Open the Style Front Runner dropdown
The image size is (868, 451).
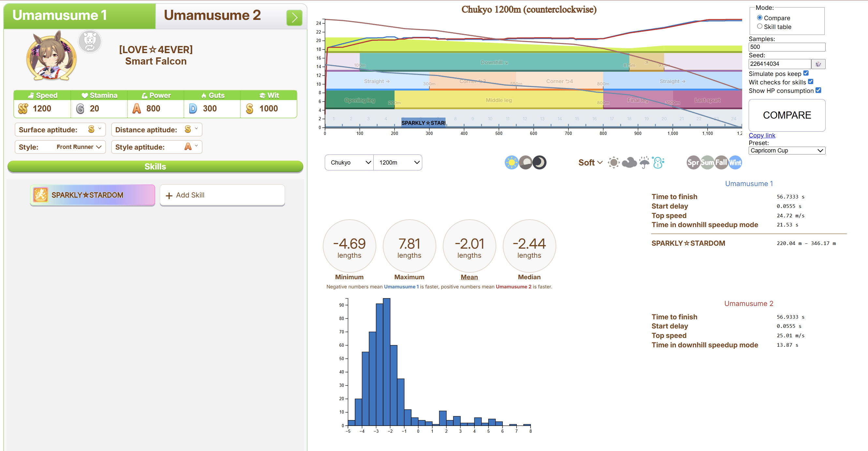pos(79,147)
